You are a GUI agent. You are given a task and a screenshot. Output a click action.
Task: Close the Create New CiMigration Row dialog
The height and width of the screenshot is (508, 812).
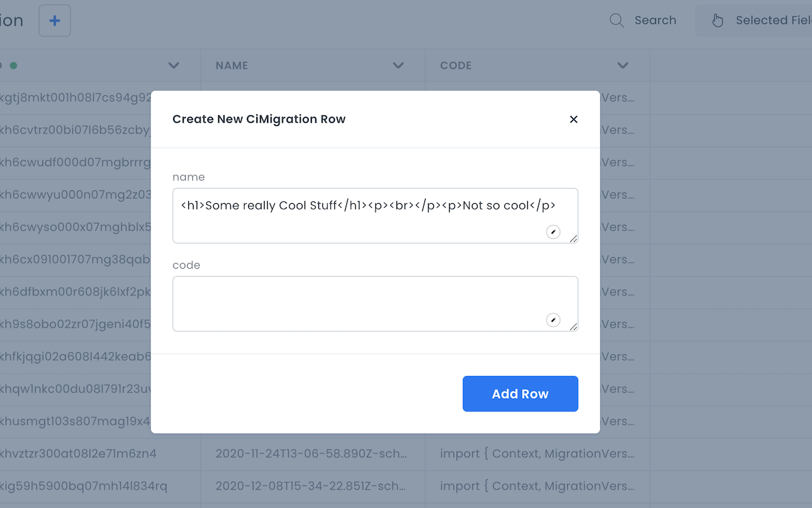coord(573,119)
